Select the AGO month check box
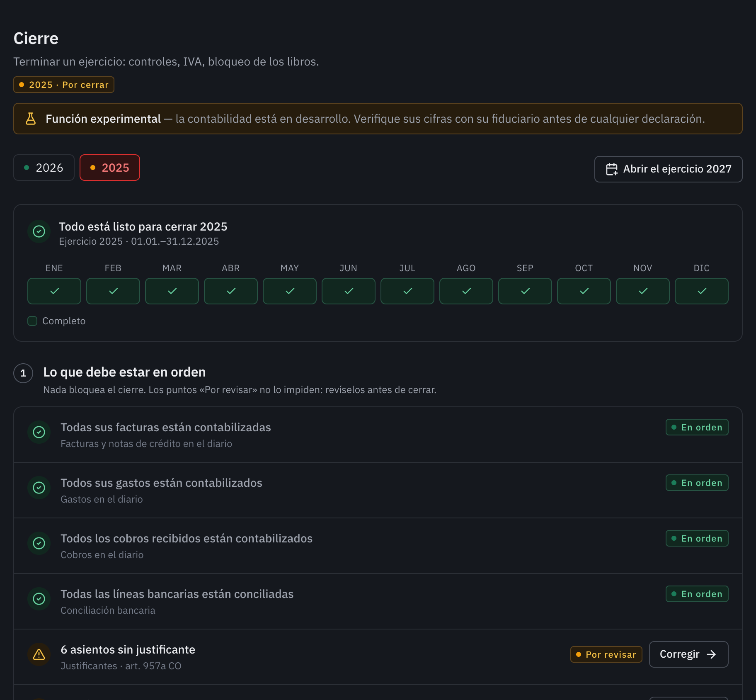This screenshot has height=700, width=756. [x=466, y=291]
